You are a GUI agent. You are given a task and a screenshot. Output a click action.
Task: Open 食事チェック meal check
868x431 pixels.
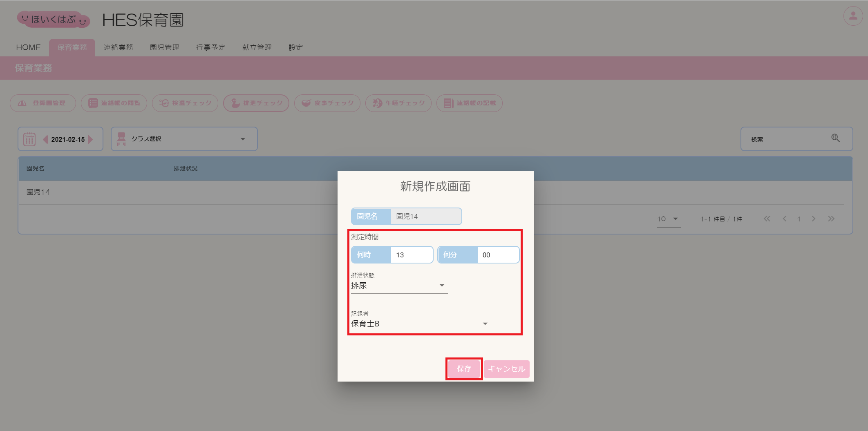click(327, 103)
